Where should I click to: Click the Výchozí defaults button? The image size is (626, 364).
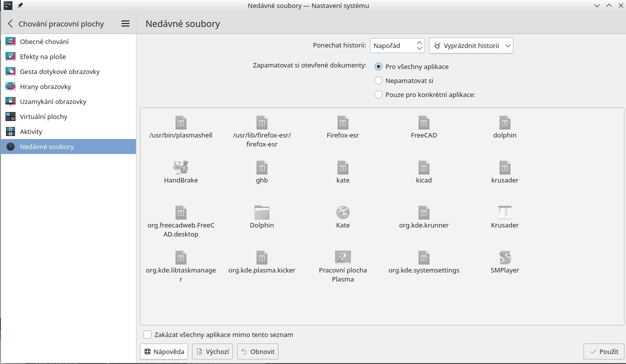click(x=212, y=351)
